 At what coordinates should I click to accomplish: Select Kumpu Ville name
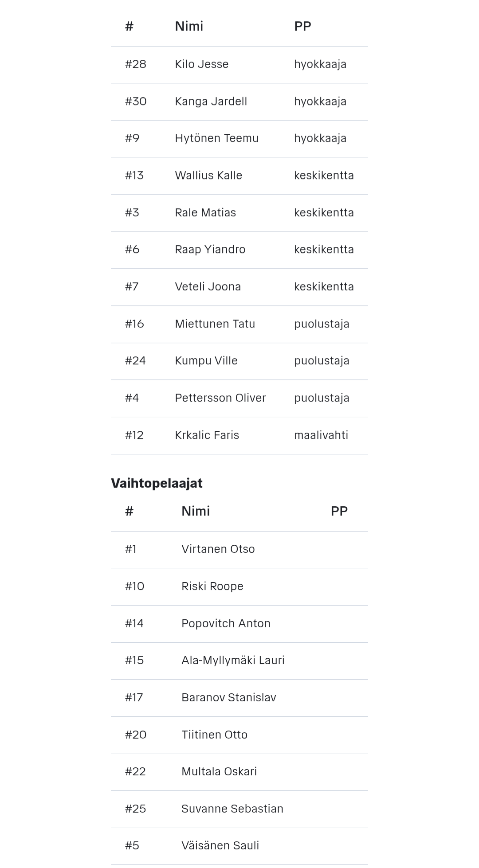click(x=206, y=361)
